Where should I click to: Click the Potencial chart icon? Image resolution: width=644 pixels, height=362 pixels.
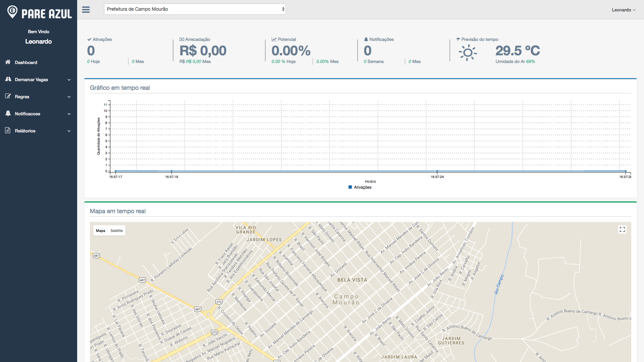pos(274,39)
